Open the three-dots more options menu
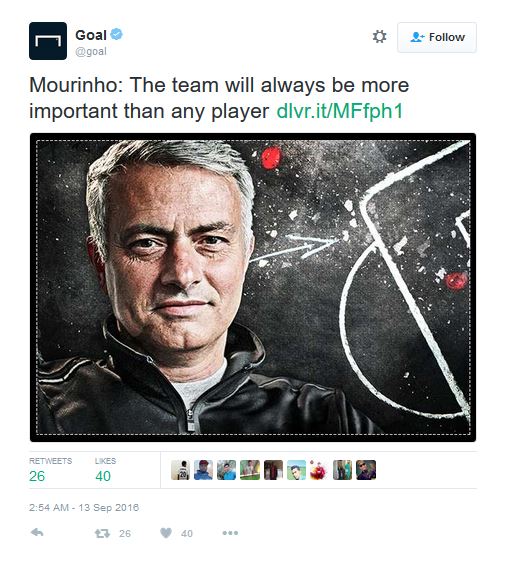Screen dimensions: 507x563 click(x=230, y=533)
